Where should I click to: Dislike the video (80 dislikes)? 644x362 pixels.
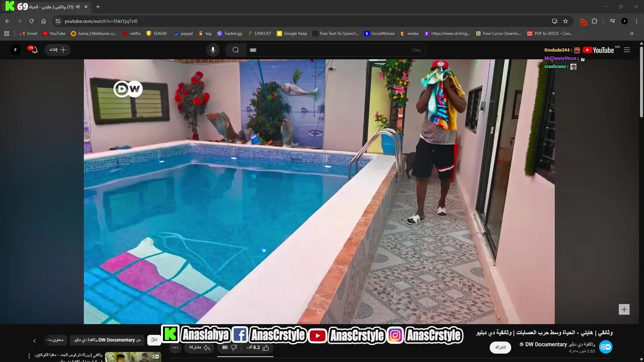click(229, 347)
